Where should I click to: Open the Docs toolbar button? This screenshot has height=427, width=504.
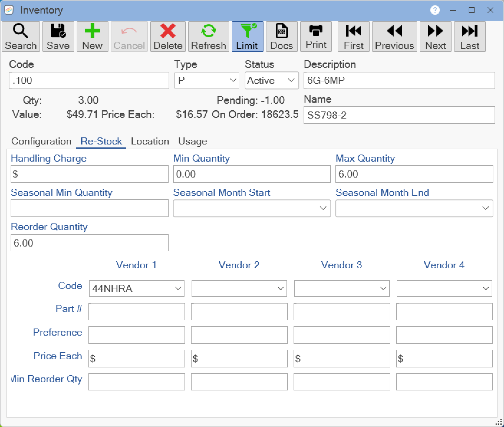point(281,37)
